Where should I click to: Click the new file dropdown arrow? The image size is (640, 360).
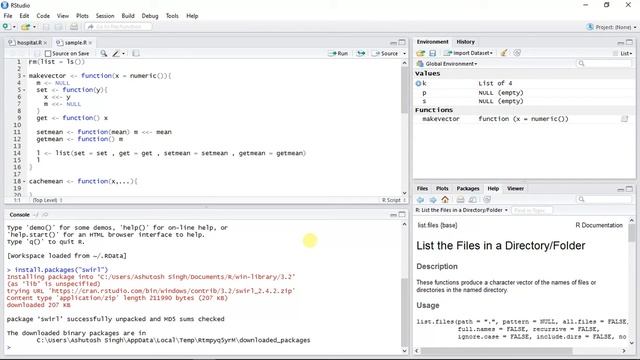pyautogui.click(x=14, y=27)
